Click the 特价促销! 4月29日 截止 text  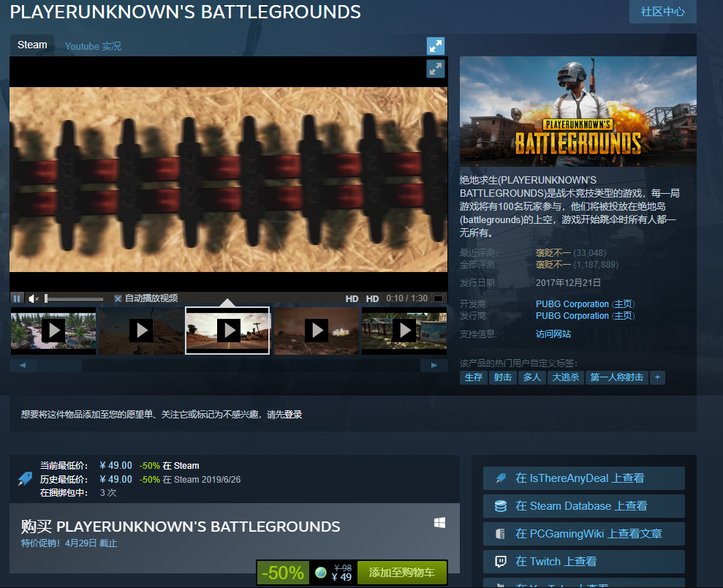pyautogui.click(x=69, y=543)
